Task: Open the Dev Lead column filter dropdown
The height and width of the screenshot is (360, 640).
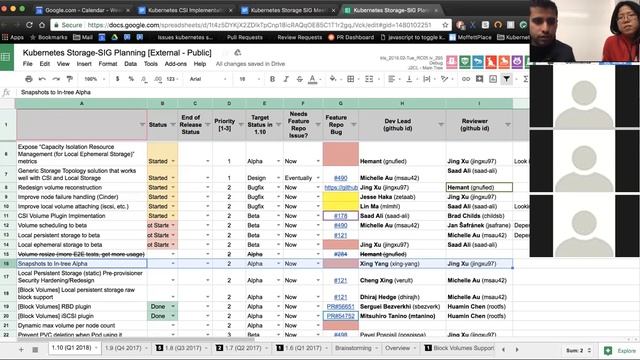Action: (441, 124)
